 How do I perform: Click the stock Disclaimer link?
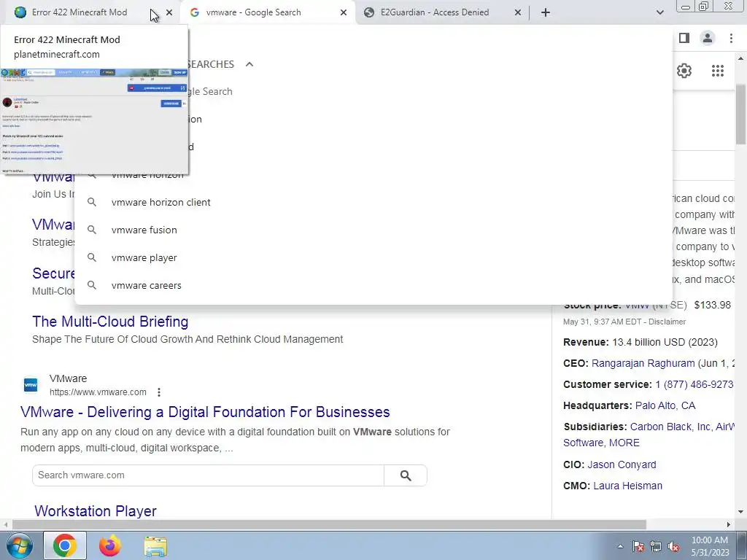[x=667, y=322]
